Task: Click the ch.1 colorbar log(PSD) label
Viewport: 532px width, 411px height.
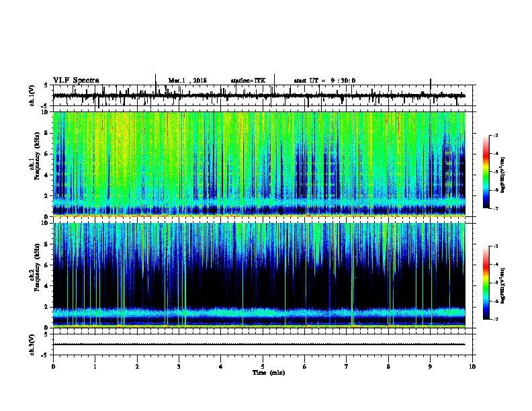Action: click(x=503, y=175)
